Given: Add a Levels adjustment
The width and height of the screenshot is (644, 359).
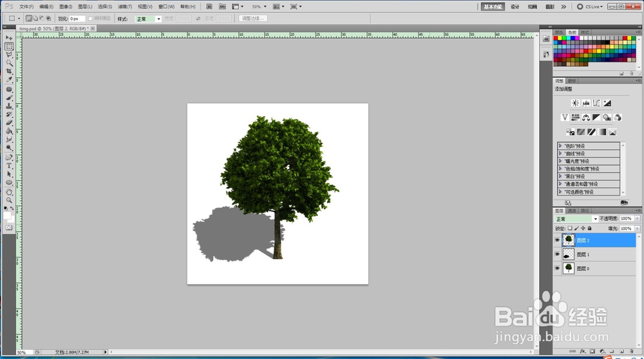Looking at the screenshot, I should [585, 103].
